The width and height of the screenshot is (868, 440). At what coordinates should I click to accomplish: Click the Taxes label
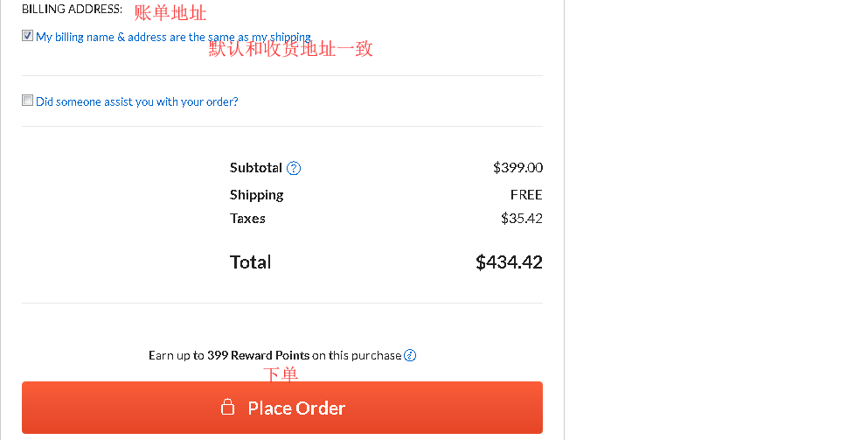pyautogui.click(x=247, y=218)
